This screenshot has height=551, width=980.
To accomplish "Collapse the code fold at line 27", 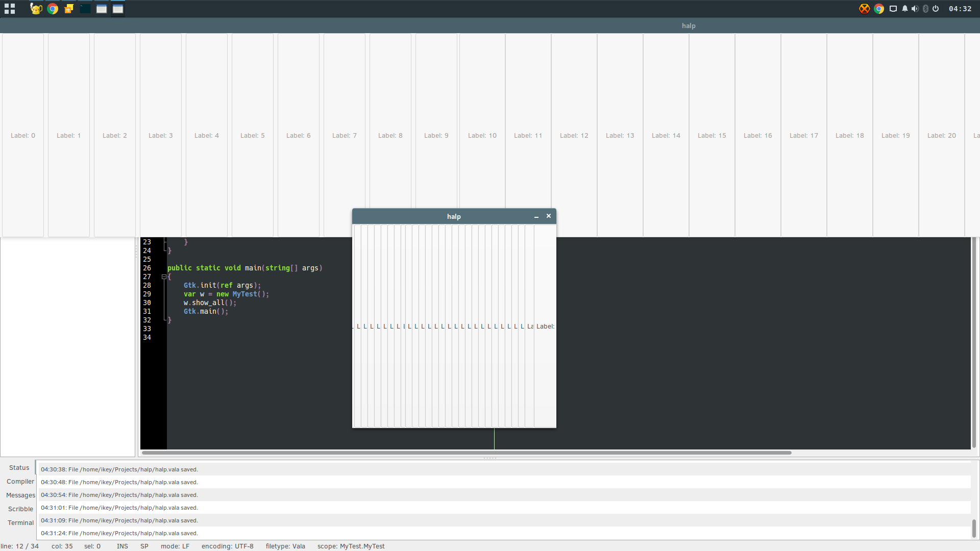I will 164,277.
